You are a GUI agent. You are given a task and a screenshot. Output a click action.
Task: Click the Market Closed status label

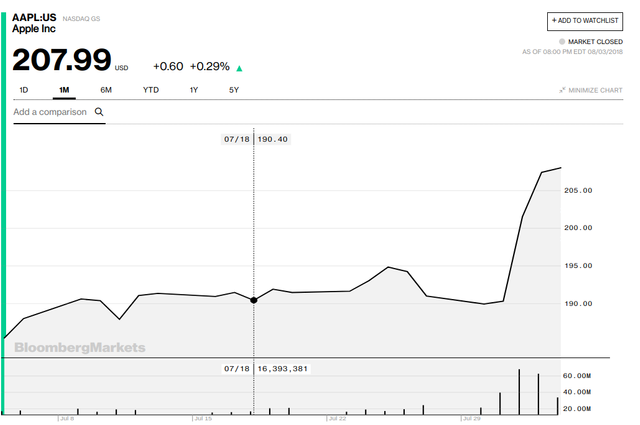tap(595, 42)
